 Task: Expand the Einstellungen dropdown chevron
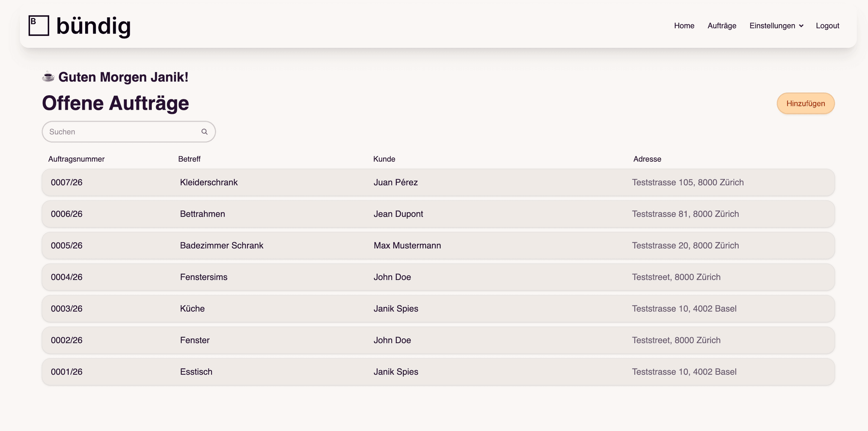point(801,26)
